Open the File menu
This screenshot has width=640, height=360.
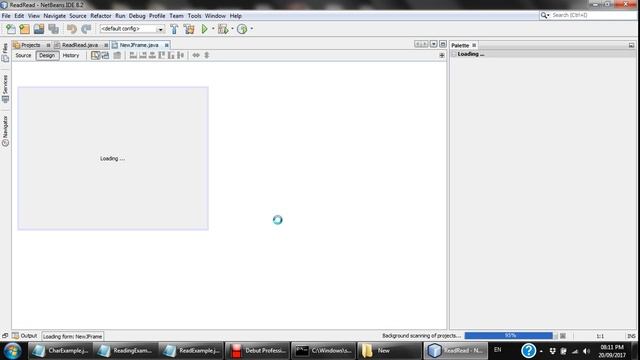(x=6, y=16)
